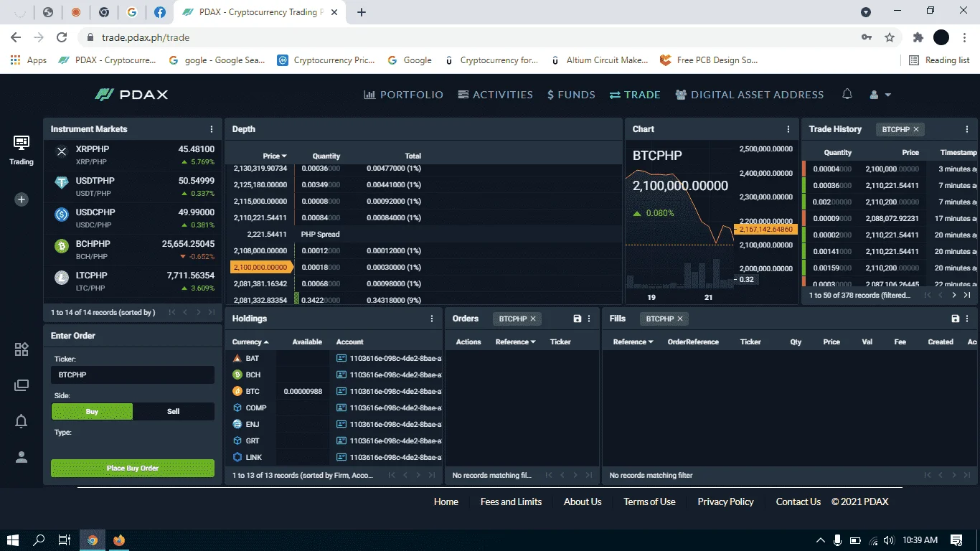980x551 pixels.
Task: Select LTCPHP market row
Action: pyautogui.click(x=133, y=281)
